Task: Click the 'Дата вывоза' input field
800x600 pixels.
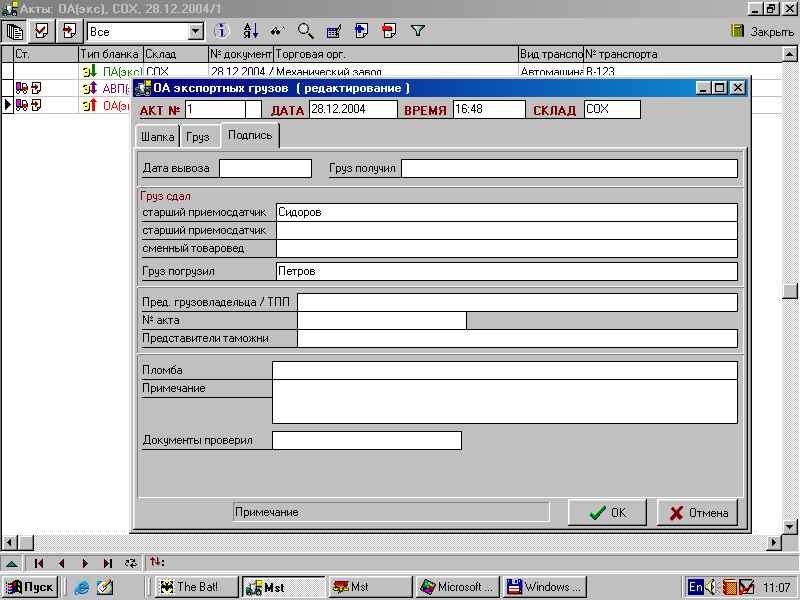Action: (265, 168)
